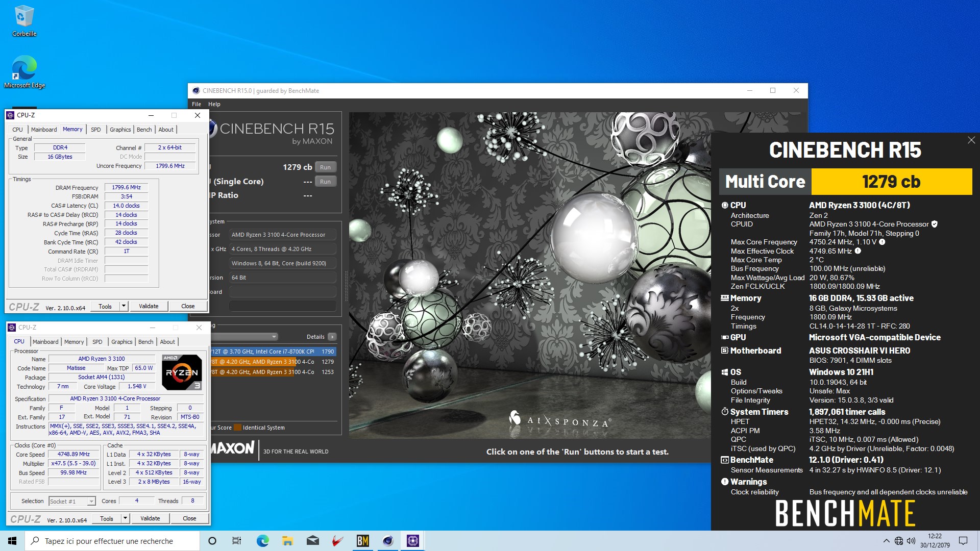Image resolution: width=980 pixels, height=551 pixels.
Task: Close the BenchMate result overlay
Action: click(971, 140)
